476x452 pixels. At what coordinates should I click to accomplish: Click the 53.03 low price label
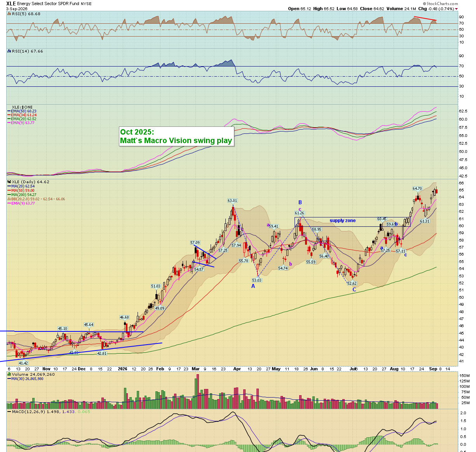[257, 280]
